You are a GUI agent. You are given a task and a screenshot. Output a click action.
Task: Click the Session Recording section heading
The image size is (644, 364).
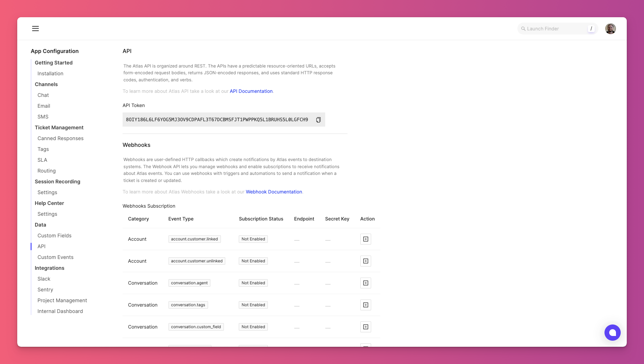click(57, 182)
